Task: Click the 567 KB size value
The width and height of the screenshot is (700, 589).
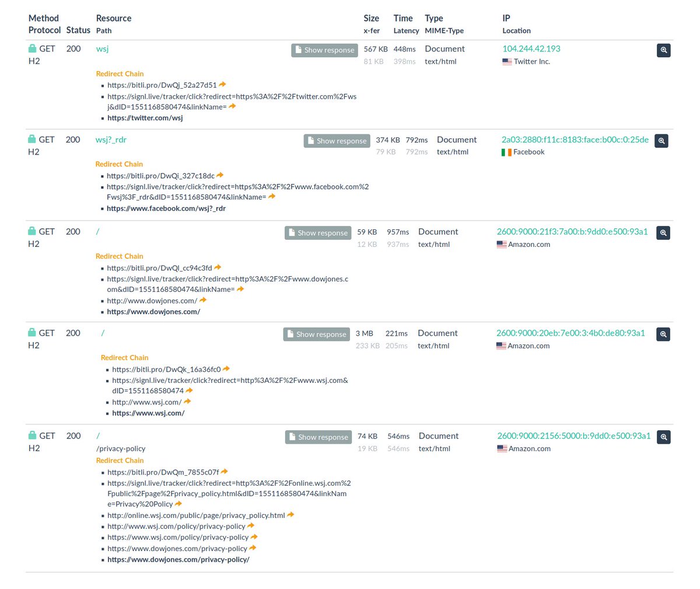Action: click(x=376, y=49)
